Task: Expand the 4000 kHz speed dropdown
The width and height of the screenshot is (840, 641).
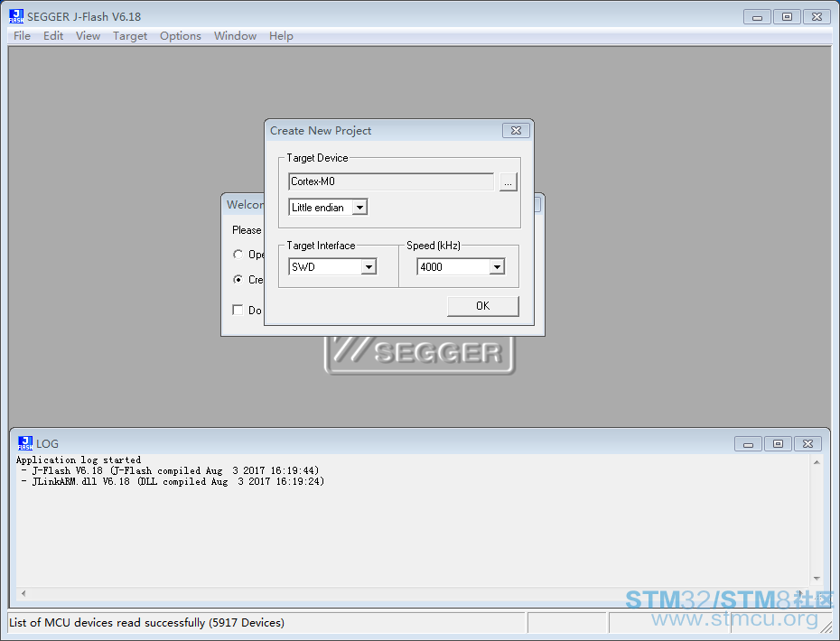Action: tap(497, 266)
